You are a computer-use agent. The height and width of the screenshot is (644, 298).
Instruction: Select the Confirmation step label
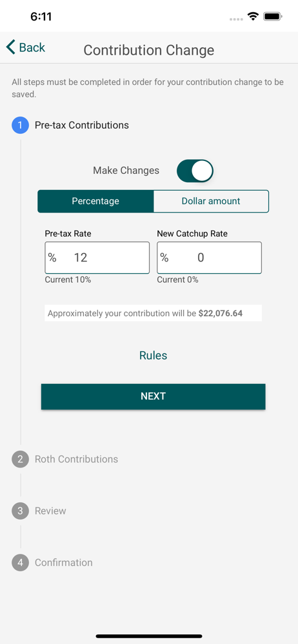(64, 562)
